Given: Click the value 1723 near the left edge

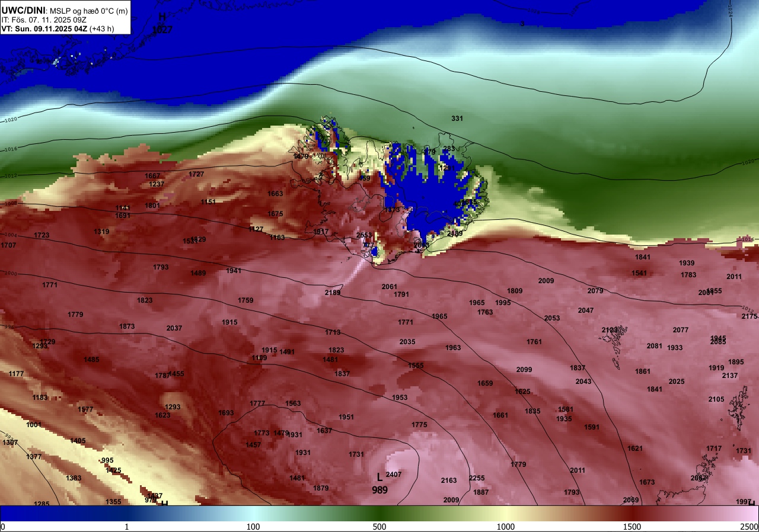Looking at the screenshot, I should [x=42, y=235].
